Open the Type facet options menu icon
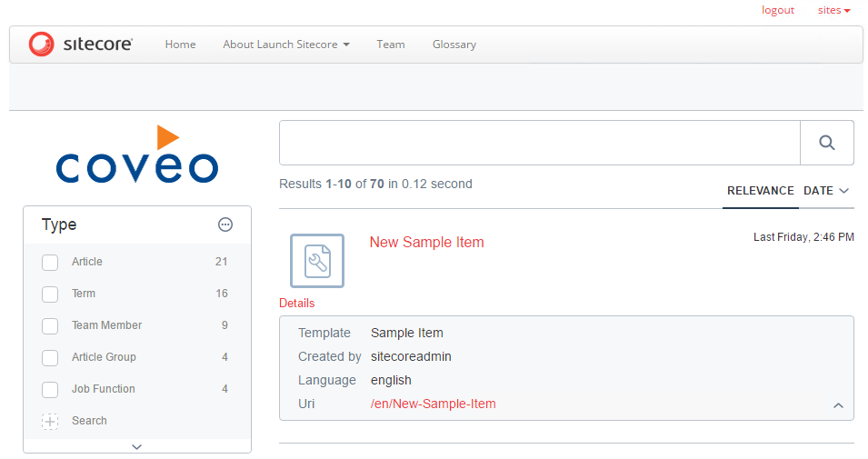This screenshot has width=868, height=459. click(x=225, y=225)
